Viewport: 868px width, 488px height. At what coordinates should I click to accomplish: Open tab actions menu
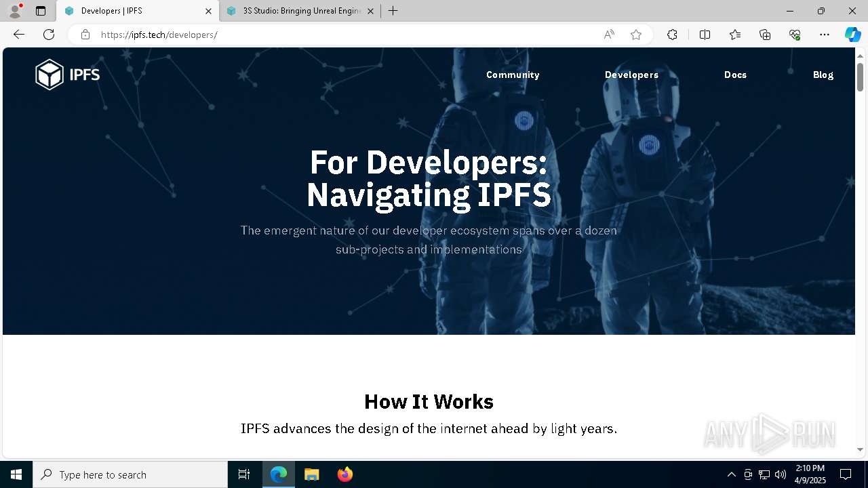coord(41,11)
